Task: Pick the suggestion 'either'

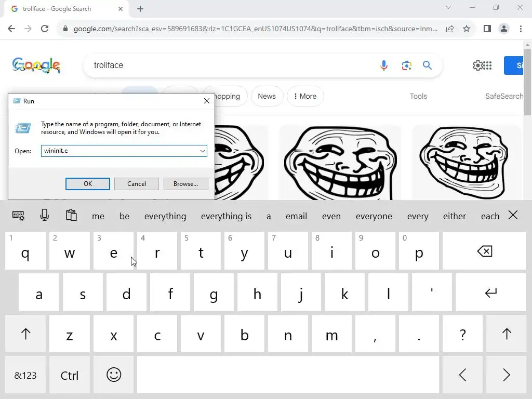Action: pyautogui.click(x=454, y=216)
